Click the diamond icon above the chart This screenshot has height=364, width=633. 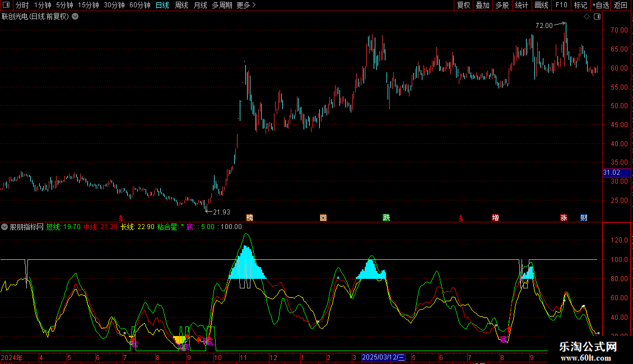click(587, 17)
